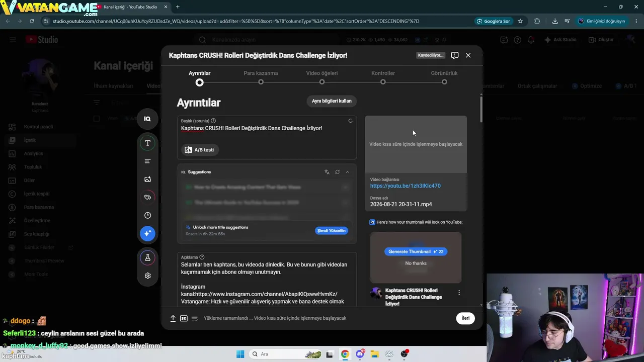Go to the Ayrıntılar step
Viewport: 644px width, 362px height.
point(200,77)
